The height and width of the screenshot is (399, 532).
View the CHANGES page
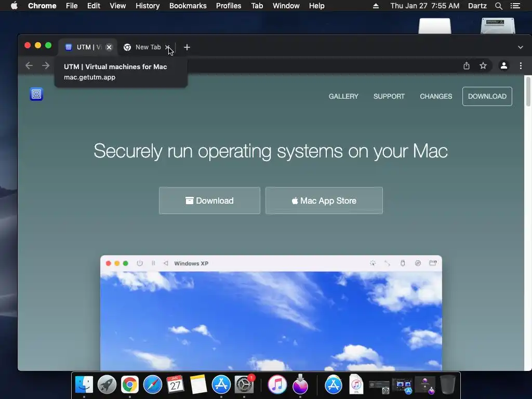click(436, 96)
